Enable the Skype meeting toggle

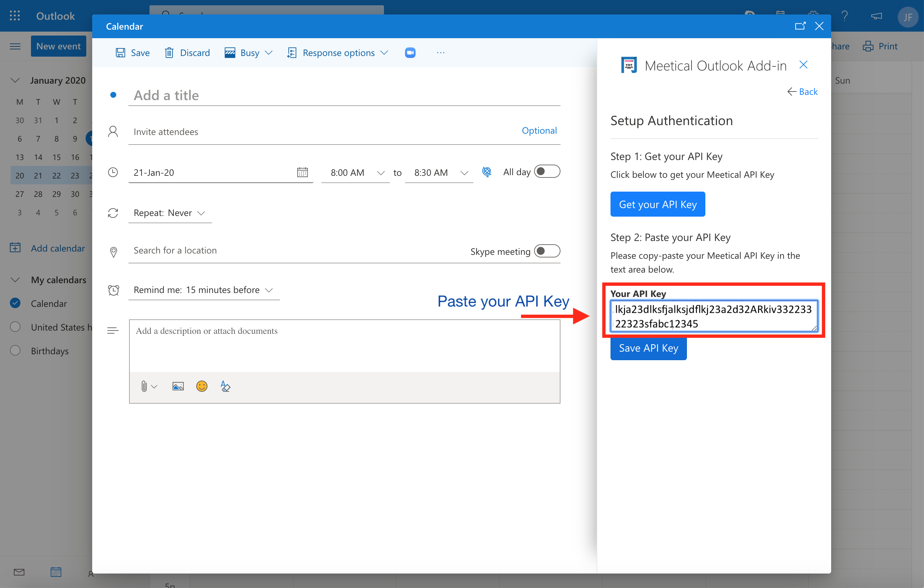click(547, 251)
